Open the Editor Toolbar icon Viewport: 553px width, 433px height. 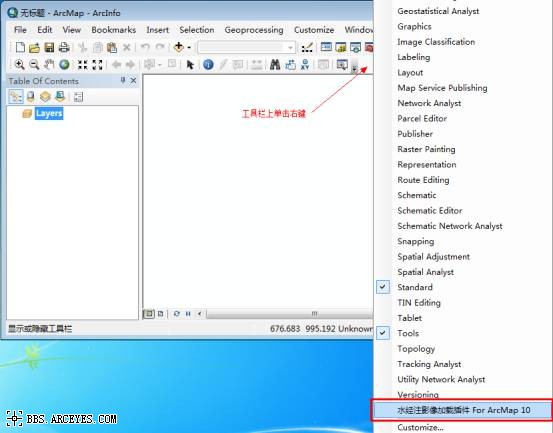(307, 47)
